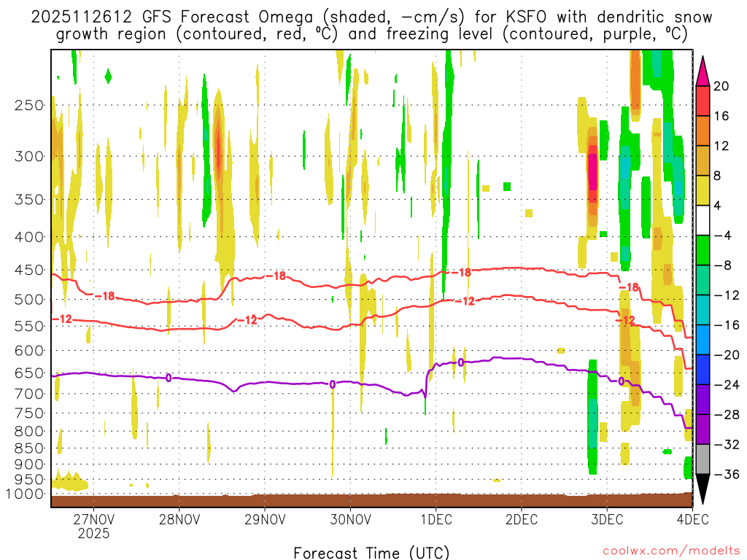Click the coolwx.com/modelts link text
This screenshot has height=560, width=747.
pos(671,551)
